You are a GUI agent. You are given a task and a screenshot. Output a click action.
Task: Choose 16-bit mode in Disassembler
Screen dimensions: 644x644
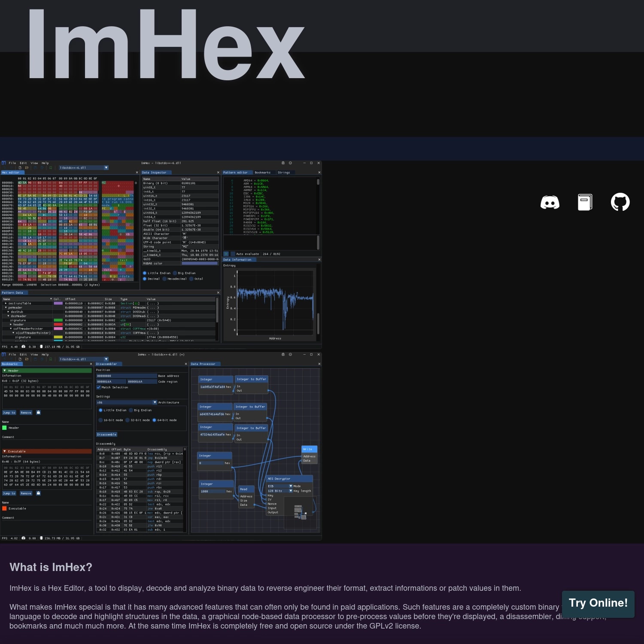coord(111,420)
